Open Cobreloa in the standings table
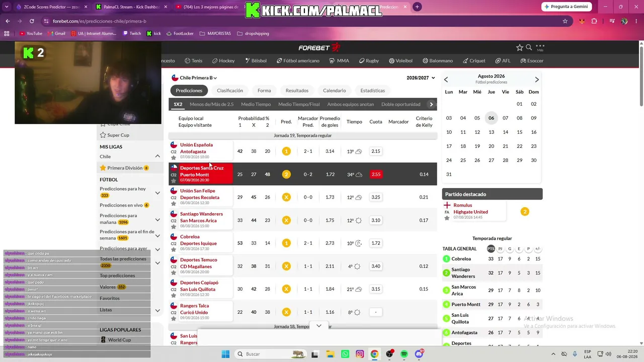The image size is (644, 362). pos(461,259)
